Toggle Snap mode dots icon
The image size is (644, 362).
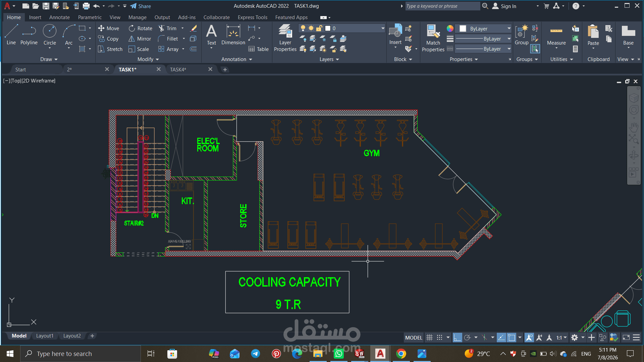tap(439, 338)
